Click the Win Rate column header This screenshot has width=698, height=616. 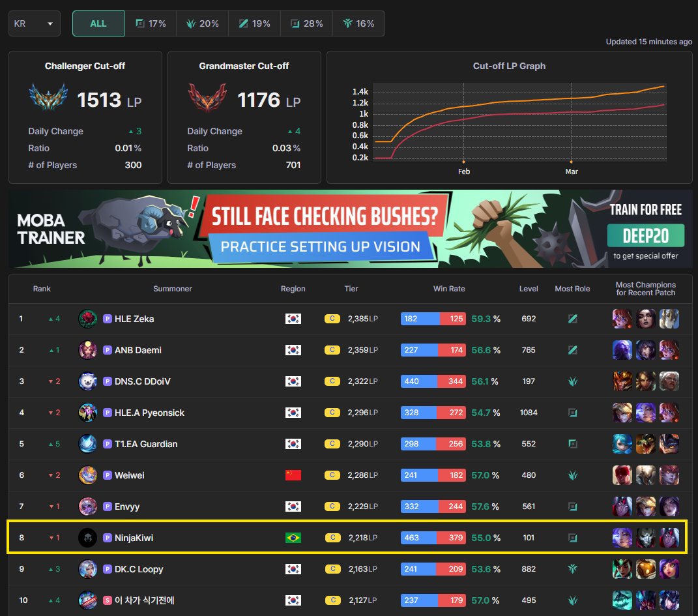click(449, 288)
